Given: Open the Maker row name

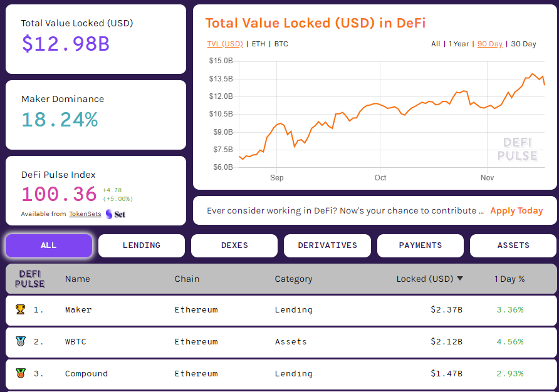Looking at the screenshot, I should [78, 309].
